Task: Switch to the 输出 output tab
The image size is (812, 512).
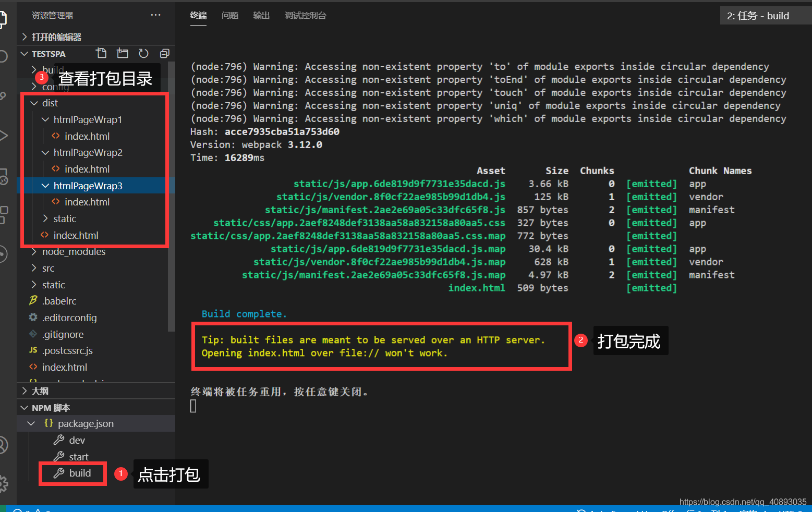Action: [x=261, y=16]
